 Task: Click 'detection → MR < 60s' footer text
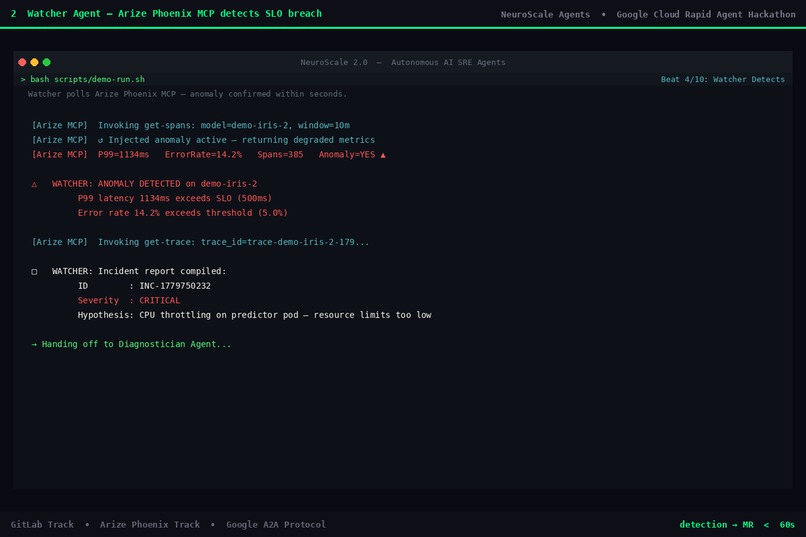pyautogui.click(x=737, y=525)
